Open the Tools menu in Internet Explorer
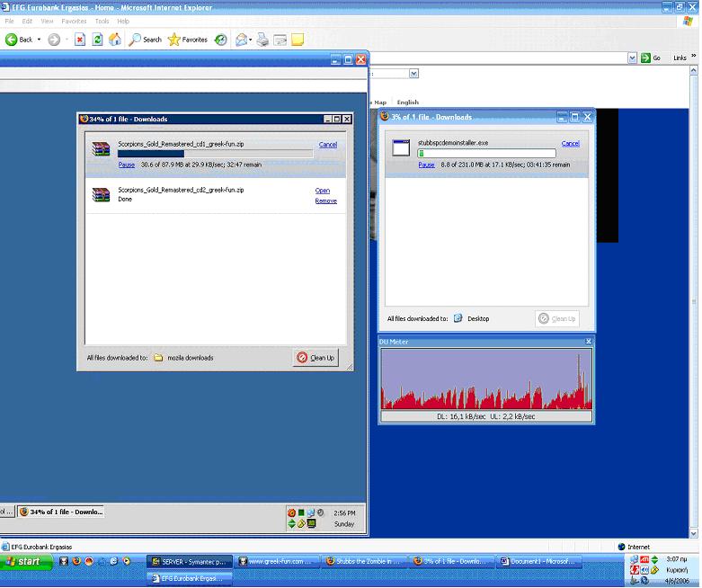 point(102,21)
